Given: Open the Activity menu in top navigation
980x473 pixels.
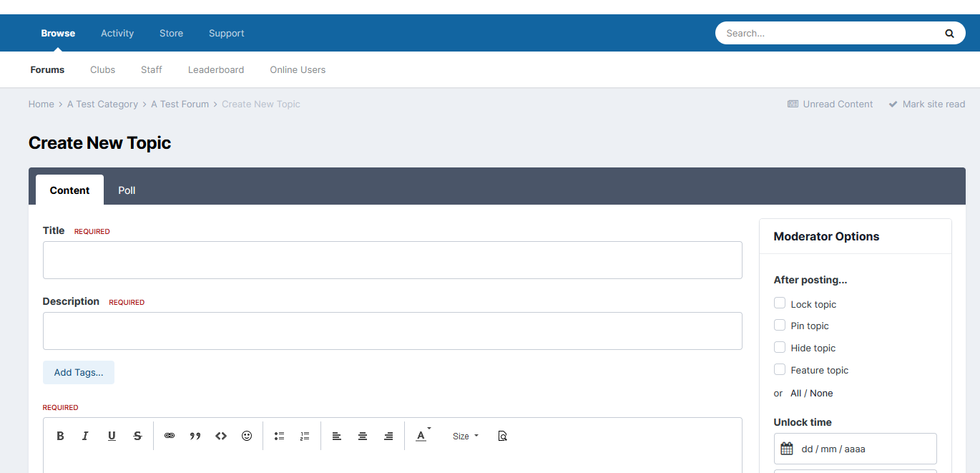Looking at the screenshot, I should [x=117, y=33].
